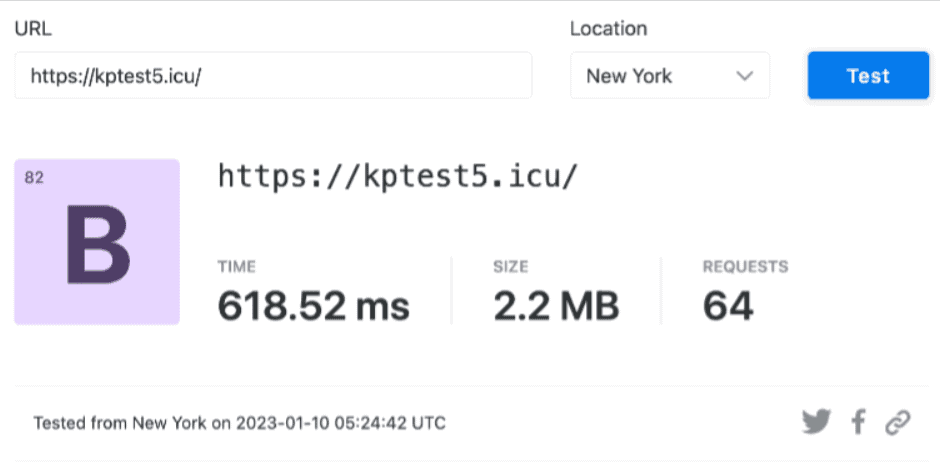This screenshot has height=465, width=940.
Task: Open the Location dropdown chevron
Action: (744, 76)
